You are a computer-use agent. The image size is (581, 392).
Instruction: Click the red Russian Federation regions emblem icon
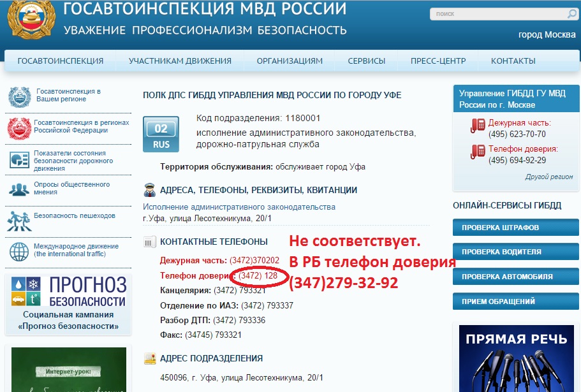(19, 129)
